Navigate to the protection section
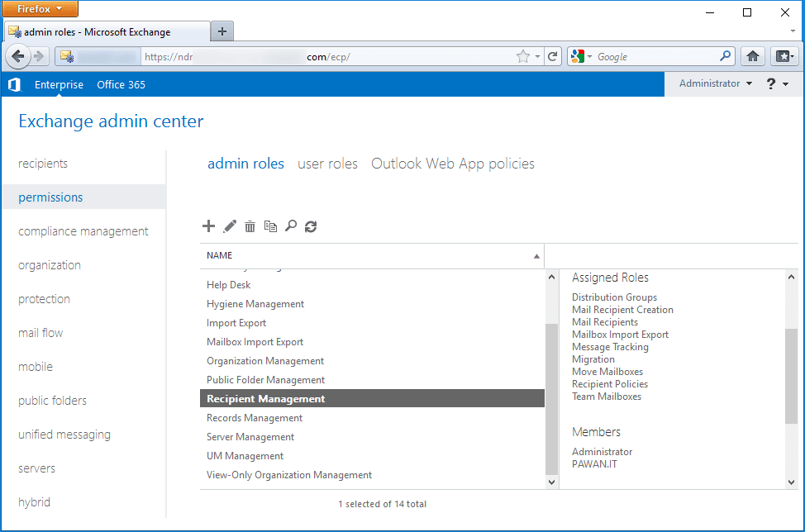805x532 pixels. click(x=44, y=299)
